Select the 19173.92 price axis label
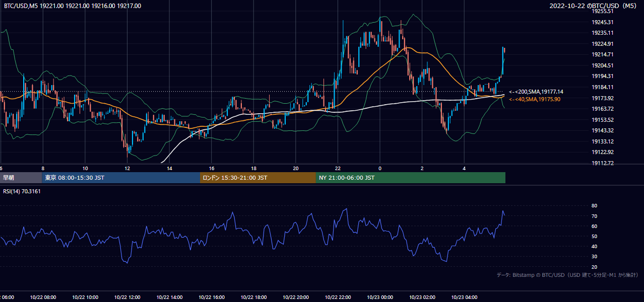 602,98
